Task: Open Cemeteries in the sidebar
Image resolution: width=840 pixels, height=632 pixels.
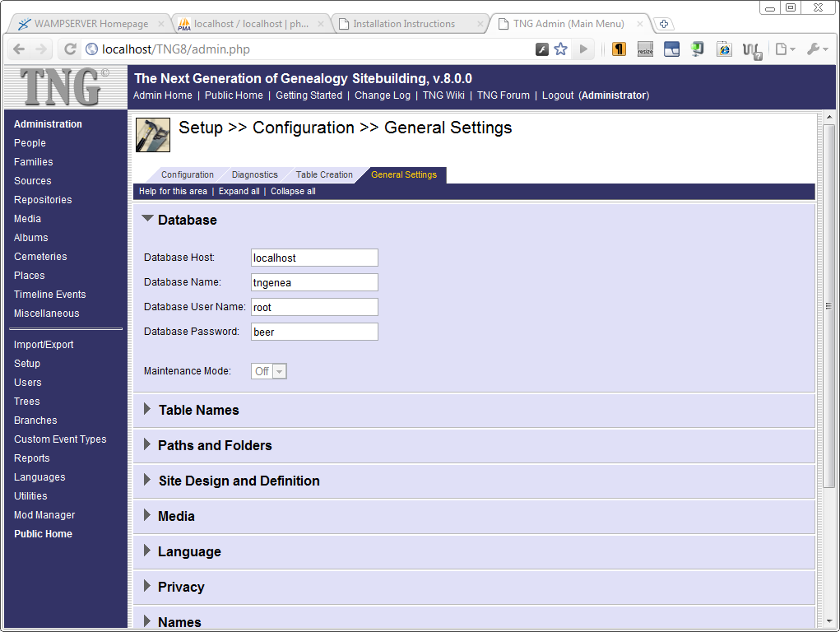Action: click(40, 257)
